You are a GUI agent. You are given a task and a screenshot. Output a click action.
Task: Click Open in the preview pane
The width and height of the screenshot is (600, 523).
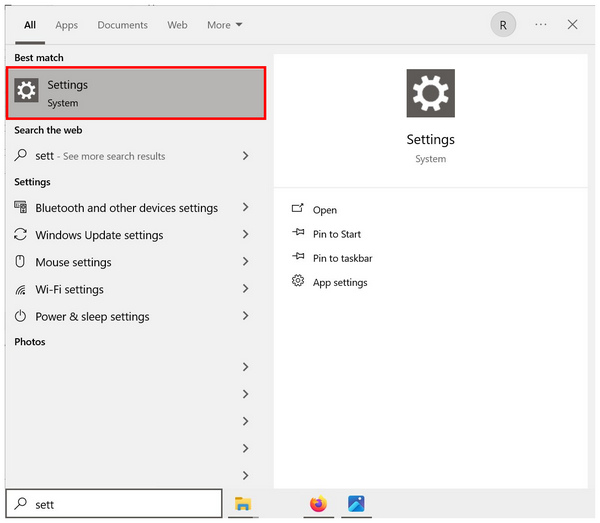325,210
